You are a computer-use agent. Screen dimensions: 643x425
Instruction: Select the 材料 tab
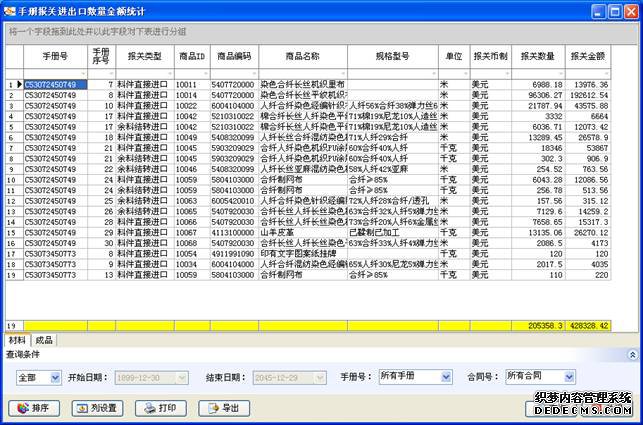(17, 341)
